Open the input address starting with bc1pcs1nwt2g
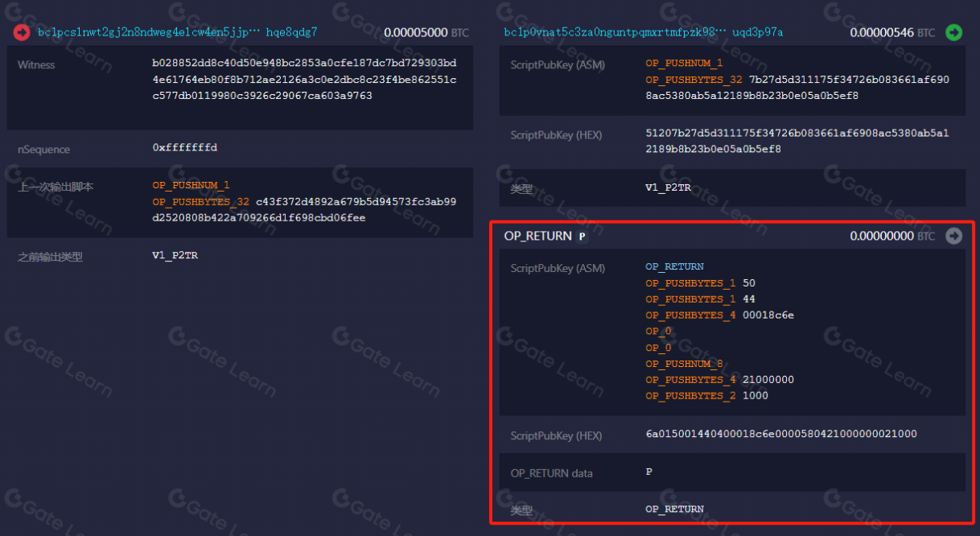This screenshot has width=980, height=536. [x=177, y=33]
